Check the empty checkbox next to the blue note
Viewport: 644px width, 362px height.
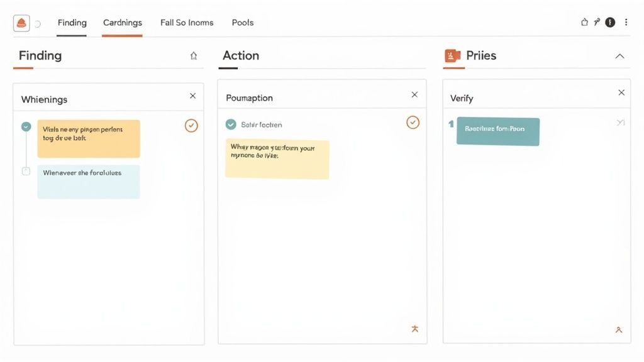26,170
